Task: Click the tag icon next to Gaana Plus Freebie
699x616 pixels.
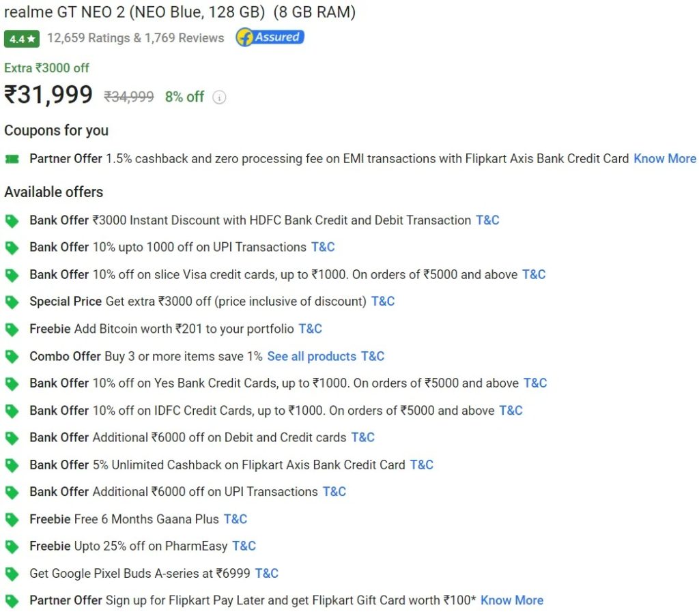Action: (x=12, y=518)
